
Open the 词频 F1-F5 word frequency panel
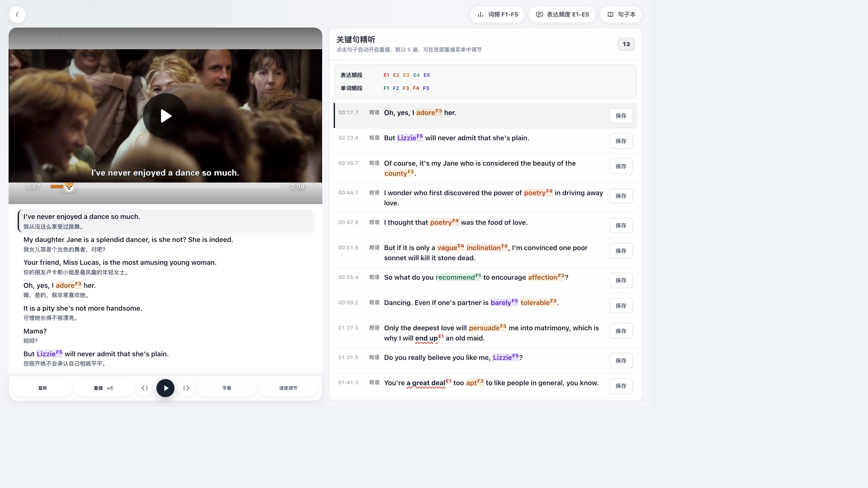[497, 14]
